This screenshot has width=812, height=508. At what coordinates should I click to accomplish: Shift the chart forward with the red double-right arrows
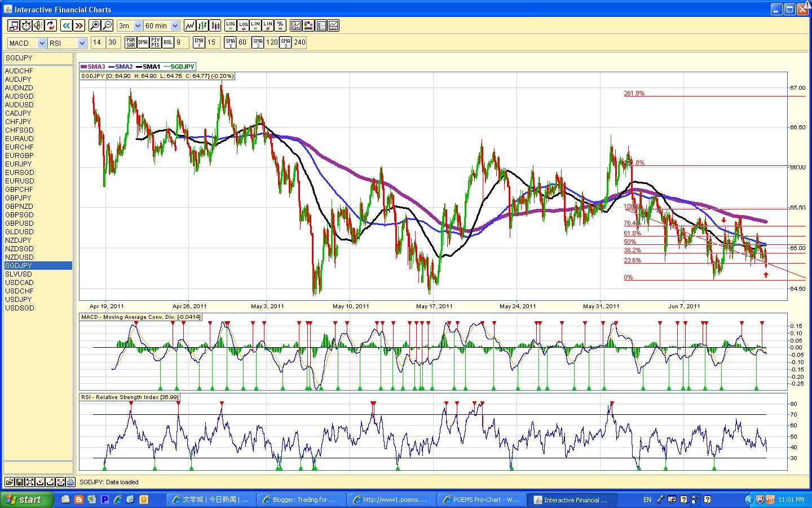(79, 25)
